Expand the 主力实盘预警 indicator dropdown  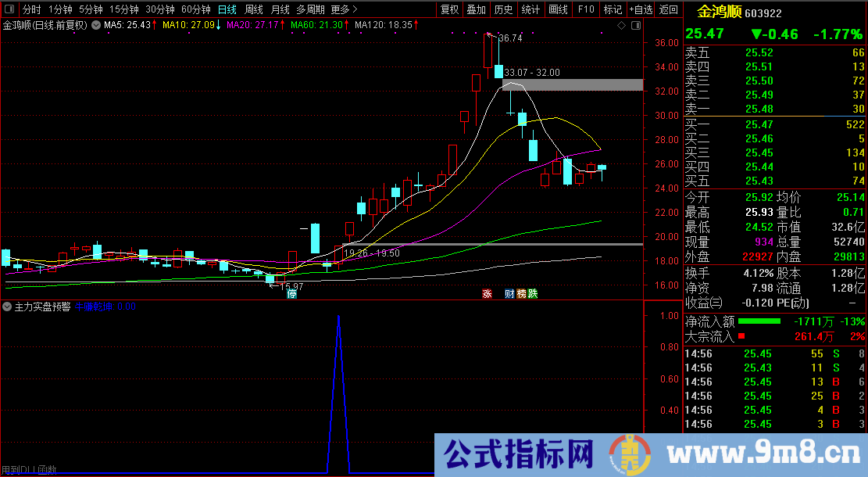[8, 307]
